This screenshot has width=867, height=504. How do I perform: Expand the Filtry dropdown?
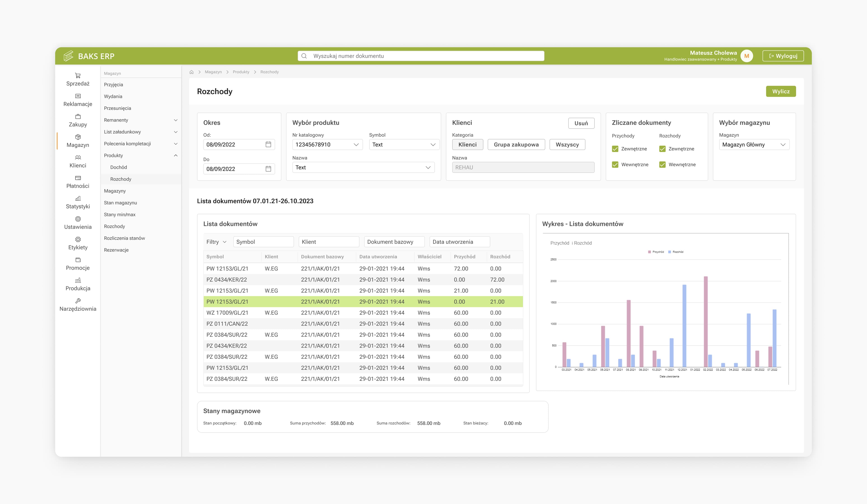pyautogui.click(x=216, y=242)
